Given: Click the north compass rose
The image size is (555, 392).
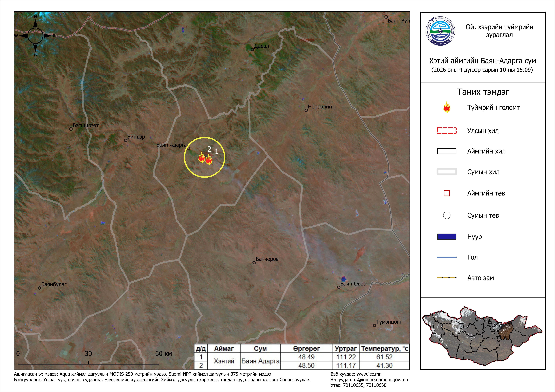Looking at the screenshot, I should pyautogui.click(x=35, y=36).
